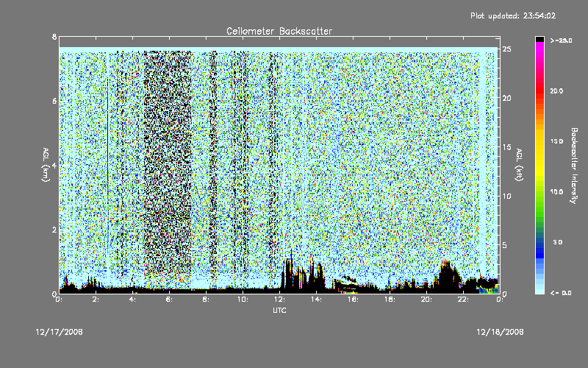Click the '6:' hour label on x-axis
Viewport: 588px width, 368px height.
(x=170, y=300)
